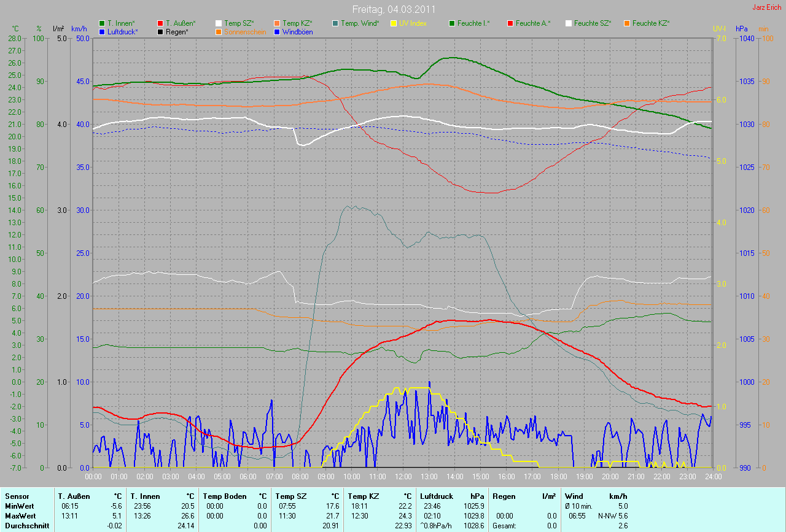This screenshot has height=532, width=786.
Task: Click the "T. Innen*" legend label
Action: coord(122,23)
